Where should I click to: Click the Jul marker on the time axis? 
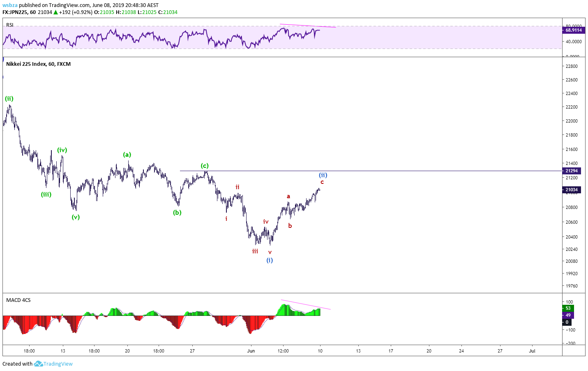pyautogui.click(x=532, y=351)
